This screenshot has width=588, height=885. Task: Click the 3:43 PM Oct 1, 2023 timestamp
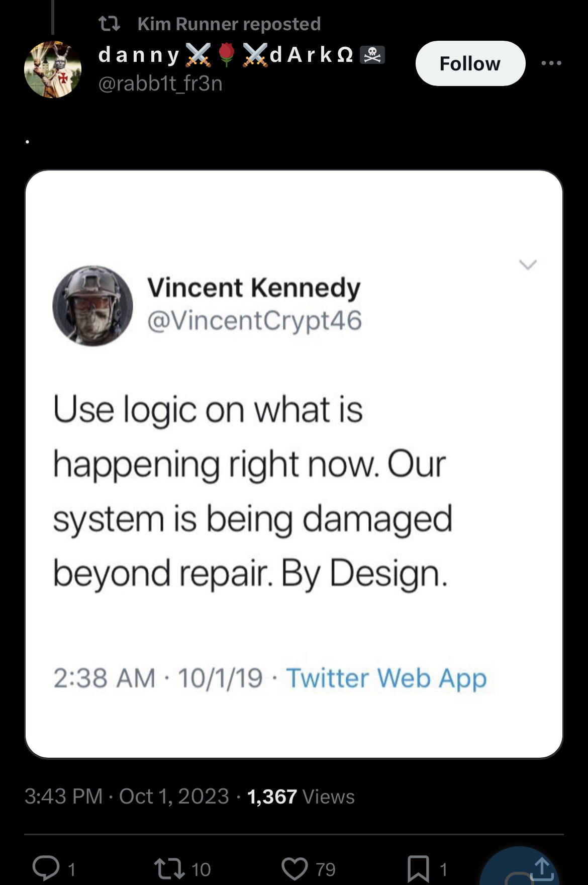pyautogui.click(x=127, y=796)
